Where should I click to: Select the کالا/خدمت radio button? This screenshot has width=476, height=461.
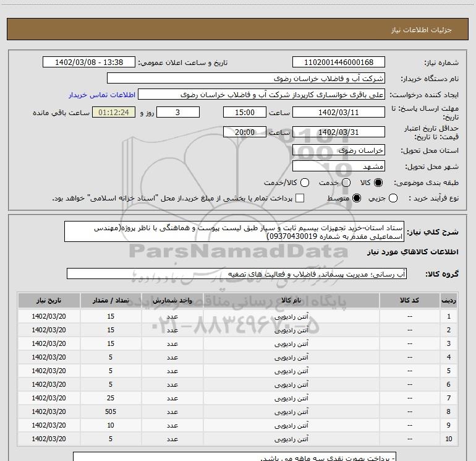point(305,183)
